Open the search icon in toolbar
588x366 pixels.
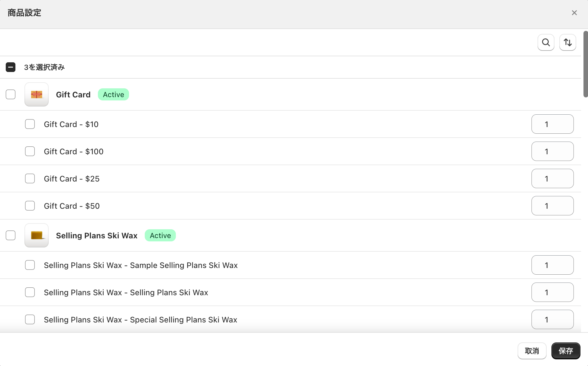(x=546, y=42)
